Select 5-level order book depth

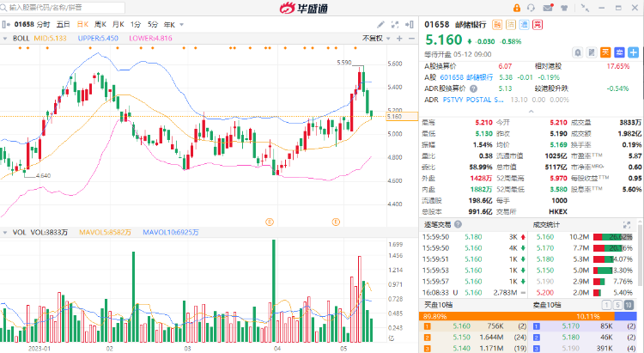coord(617,305)
